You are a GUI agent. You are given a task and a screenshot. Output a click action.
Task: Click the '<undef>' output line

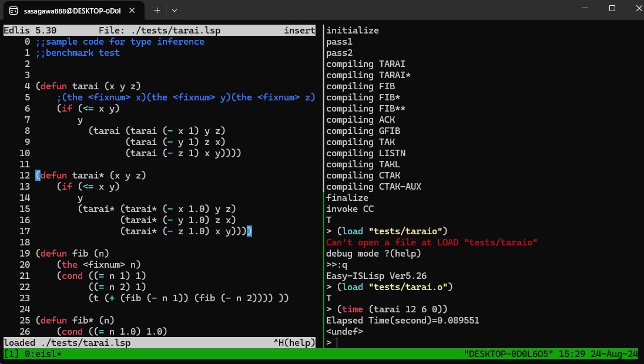pos(344,331)
